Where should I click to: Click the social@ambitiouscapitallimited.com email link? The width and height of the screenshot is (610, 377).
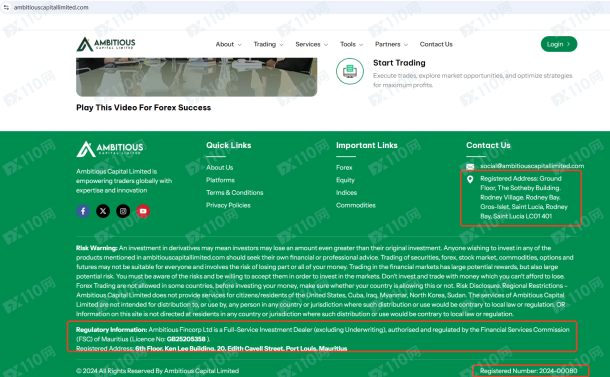(x=532, y=166)
